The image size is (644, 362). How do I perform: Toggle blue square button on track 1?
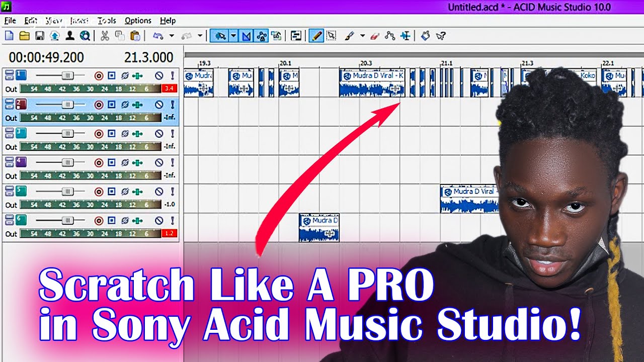point(112,76)
